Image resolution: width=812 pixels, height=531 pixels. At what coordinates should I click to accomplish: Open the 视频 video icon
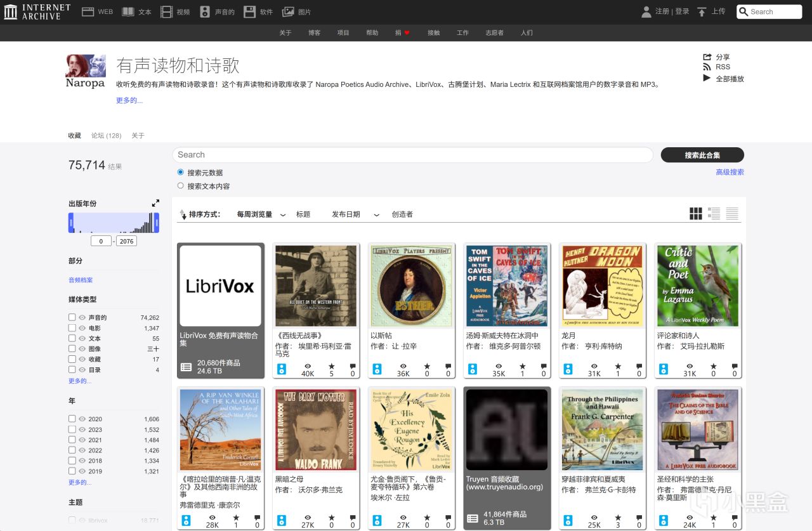[166, 11]
